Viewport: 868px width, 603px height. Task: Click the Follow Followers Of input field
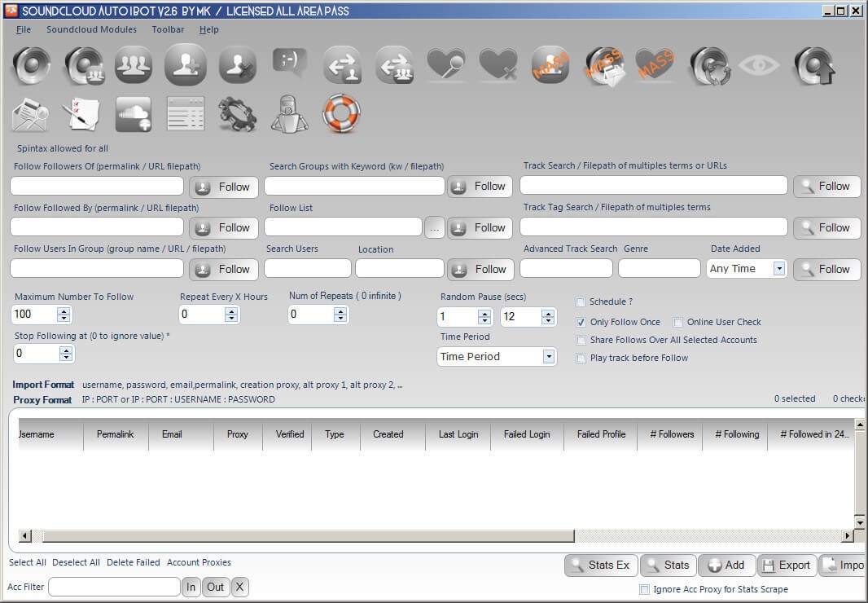tap(97, 187)
